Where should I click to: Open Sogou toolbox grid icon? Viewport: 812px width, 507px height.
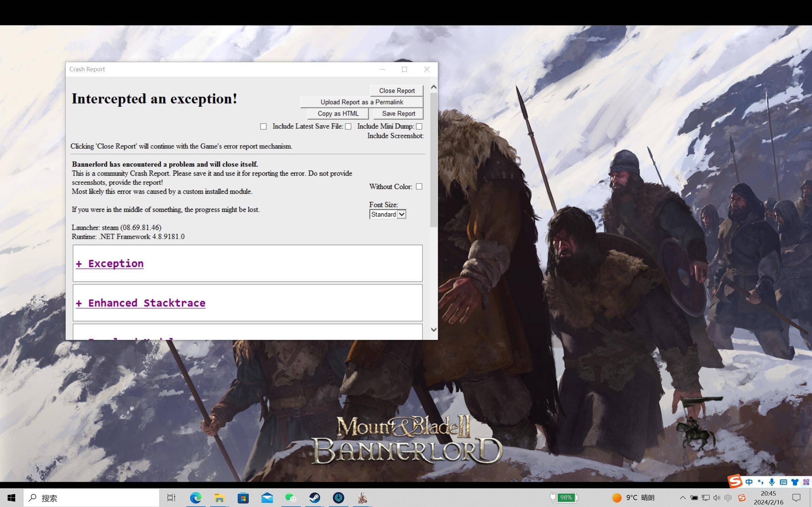(806, 482)
